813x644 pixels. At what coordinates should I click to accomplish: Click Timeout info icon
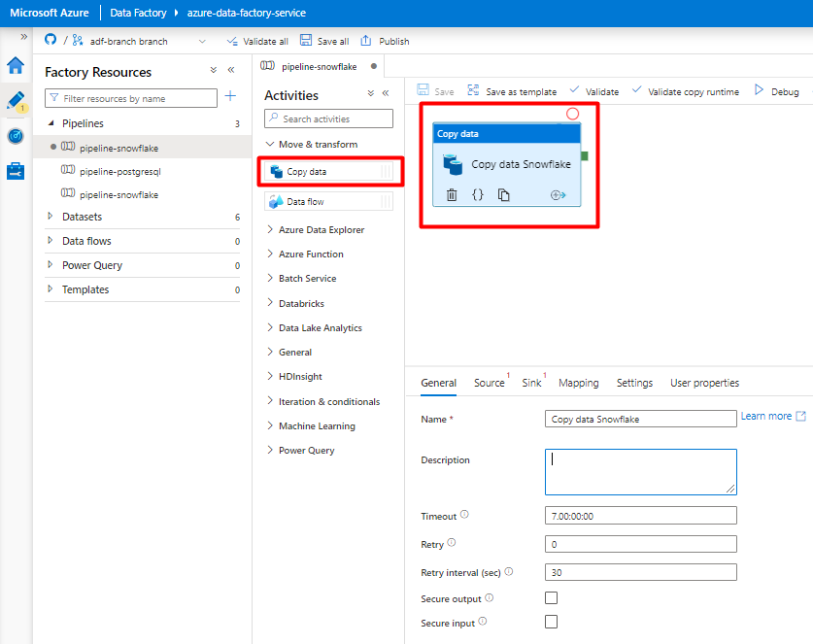464,515
